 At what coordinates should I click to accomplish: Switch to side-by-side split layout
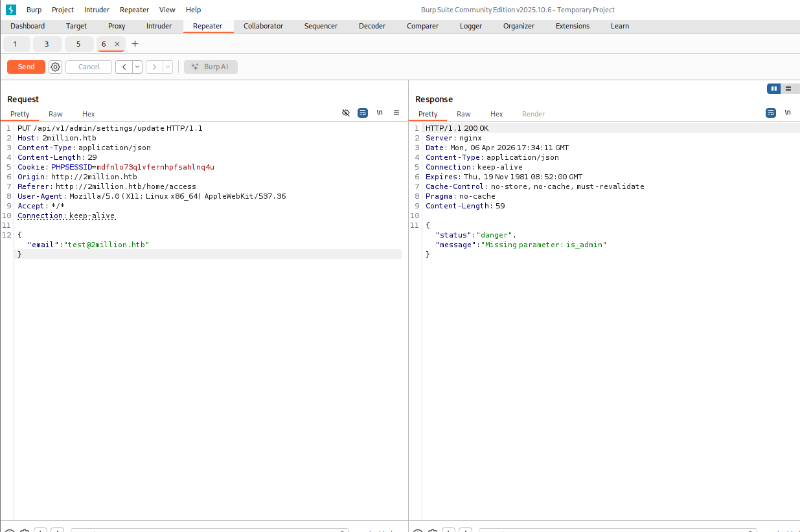pos(773,89)
